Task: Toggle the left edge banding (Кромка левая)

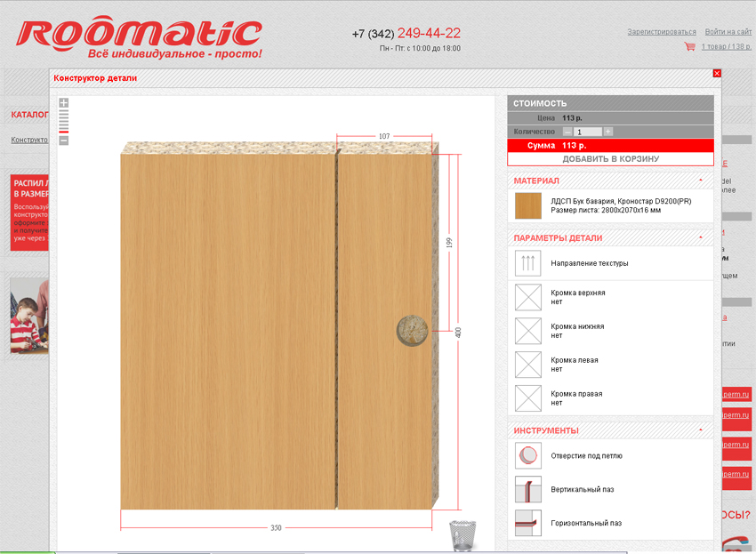Action: 528,364
